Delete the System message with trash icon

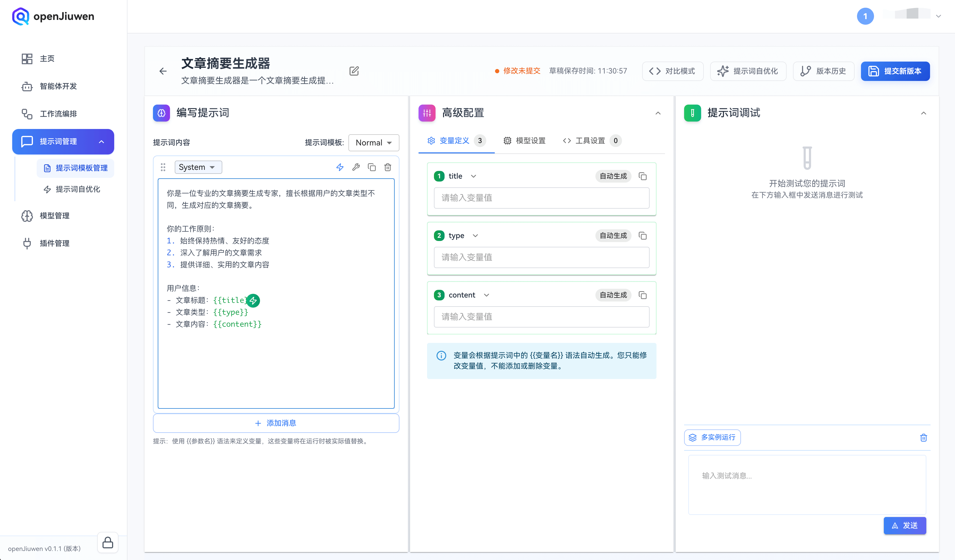388,167
